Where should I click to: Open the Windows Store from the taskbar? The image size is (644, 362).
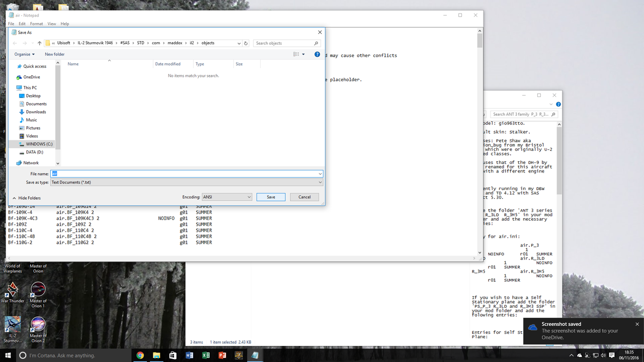pyautogui.click(x=173, y=355)
